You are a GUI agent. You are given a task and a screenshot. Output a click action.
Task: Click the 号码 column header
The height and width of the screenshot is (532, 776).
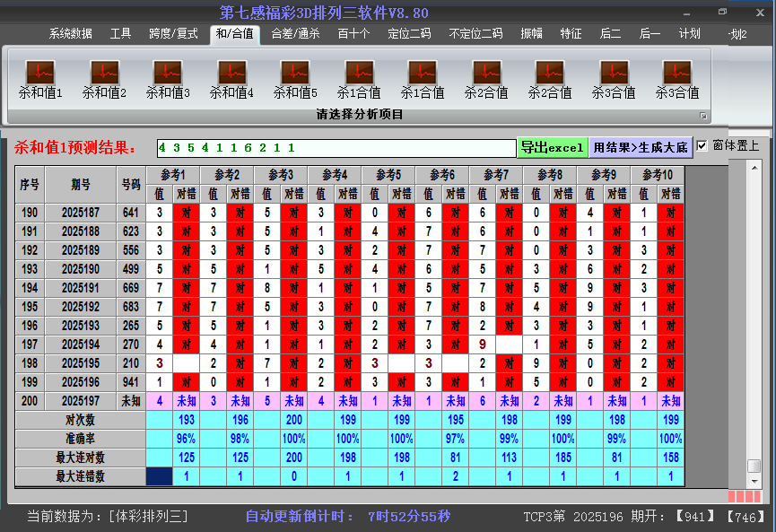point(131,185)
